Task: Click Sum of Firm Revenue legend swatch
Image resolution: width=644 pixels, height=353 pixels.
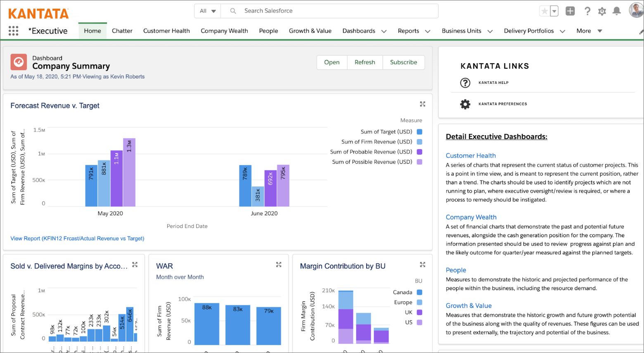Action: (419, 142)
